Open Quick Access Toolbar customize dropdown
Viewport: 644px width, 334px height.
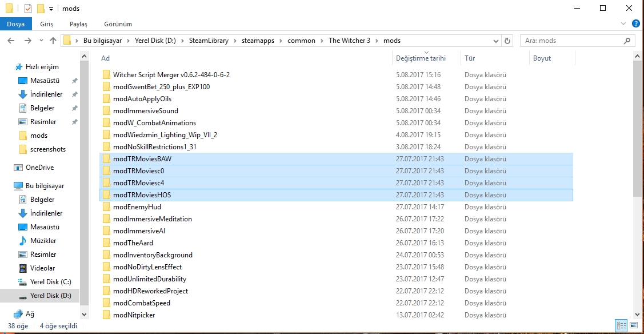tap(51, 9)
